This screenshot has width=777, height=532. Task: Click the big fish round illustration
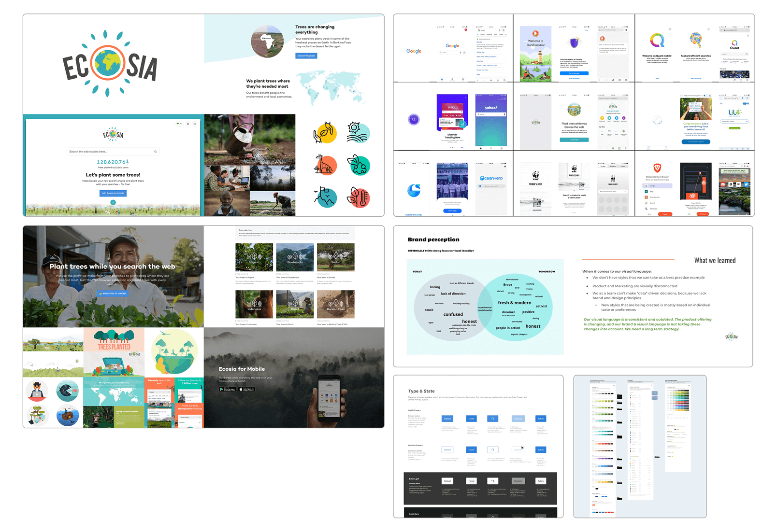tap(68, 391)
